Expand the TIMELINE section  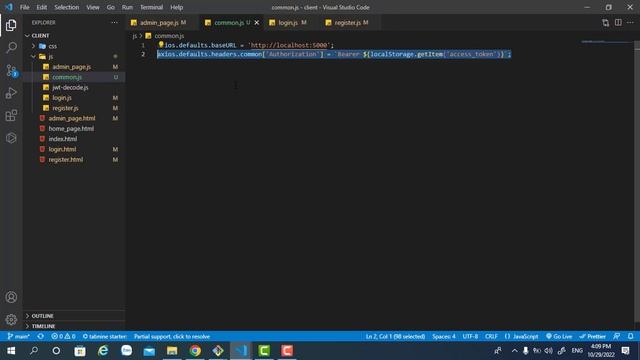[43, 326]
